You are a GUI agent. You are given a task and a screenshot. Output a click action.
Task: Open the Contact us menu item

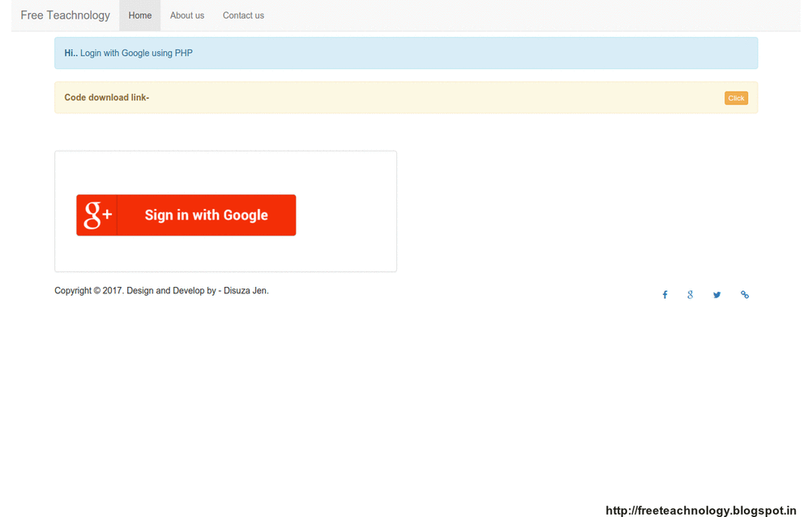243,15
